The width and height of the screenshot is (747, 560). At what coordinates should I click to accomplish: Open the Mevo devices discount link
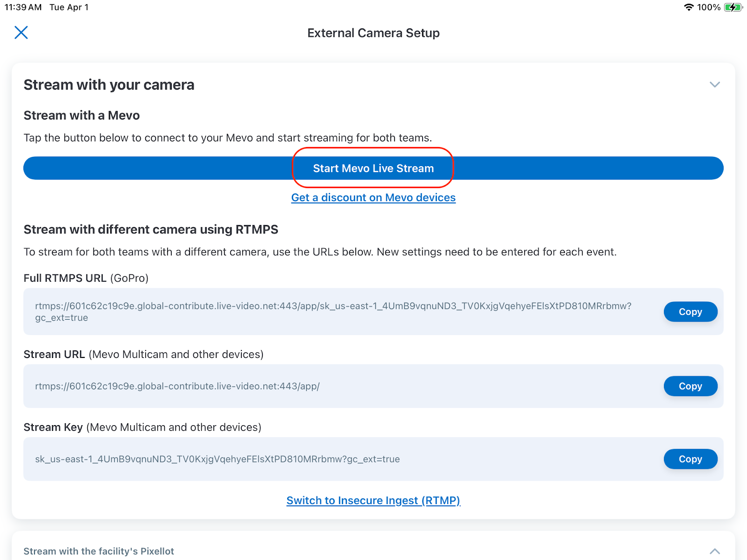[x=373, y=197]
